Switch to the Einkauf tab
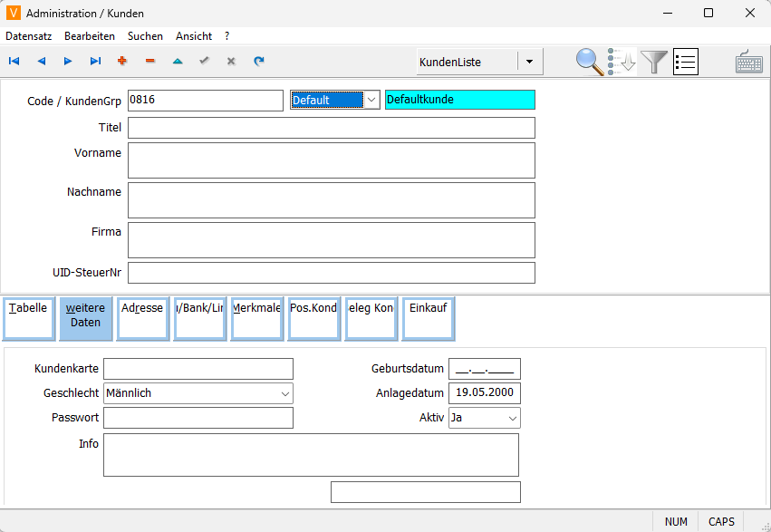The height and width of the screenshot is (532, 771). coord(428,317)
